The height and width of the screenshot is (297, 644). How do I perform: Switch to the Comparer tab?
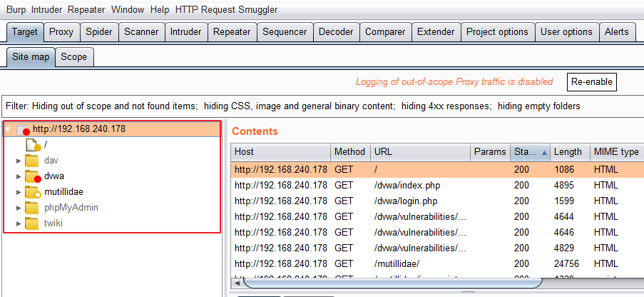click(385, 32)
